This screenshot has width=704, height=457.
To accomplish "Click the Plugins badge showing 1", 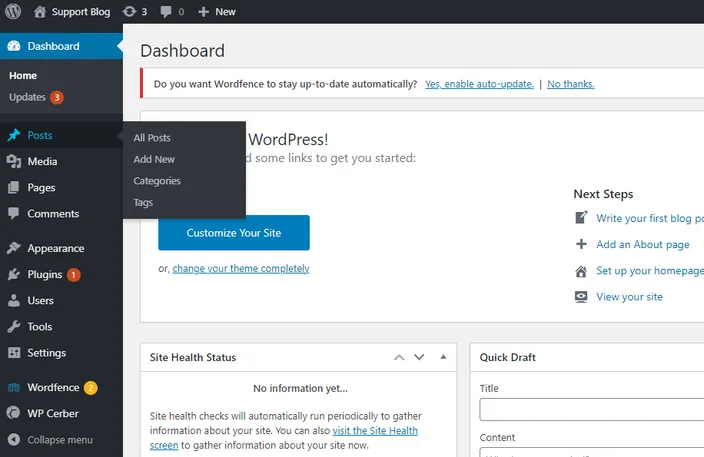I will pyautogui.click(x=74, y=274).
